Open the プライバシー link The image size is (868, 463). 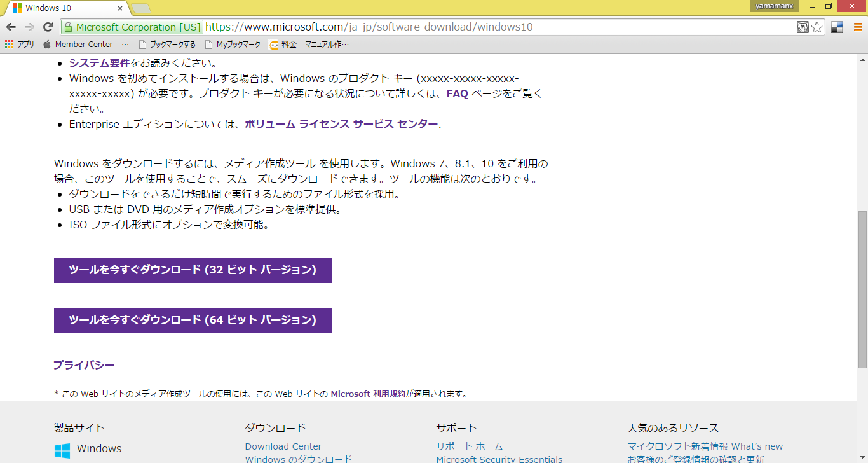tap(84, 365)
